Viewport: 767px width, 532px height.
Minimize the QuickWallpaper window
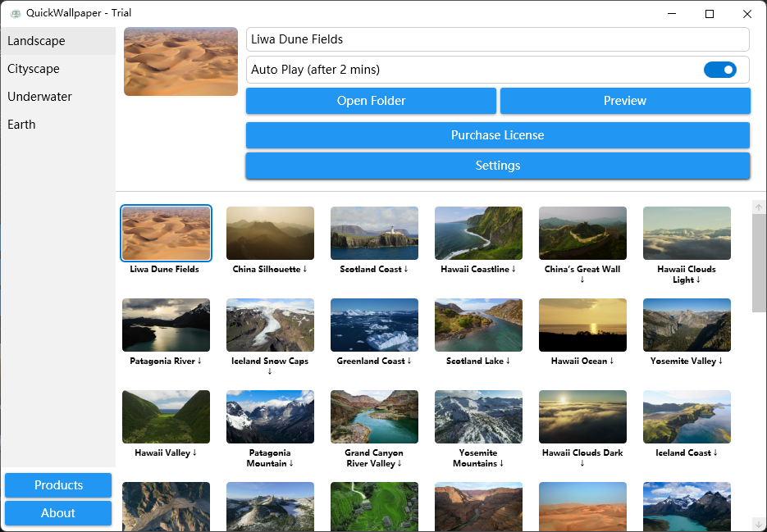[672, 14]
